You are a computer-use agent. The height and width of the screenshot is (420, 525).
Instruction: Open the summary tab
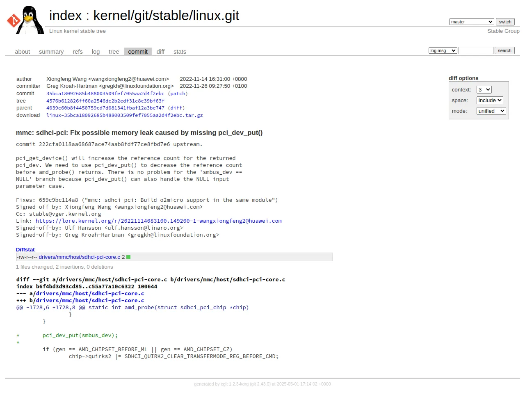[51, 52]
